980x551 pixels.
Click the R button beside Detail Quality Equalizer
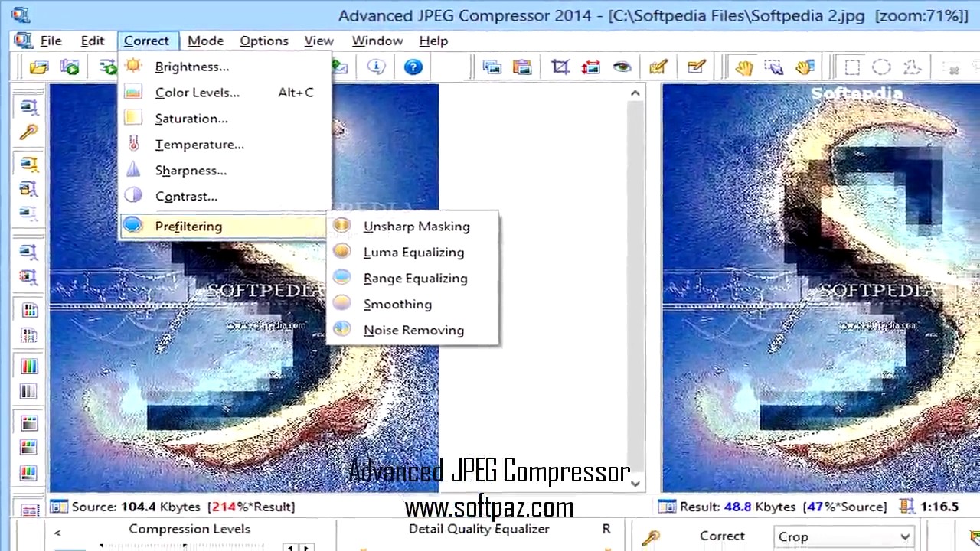coord(606,529)
